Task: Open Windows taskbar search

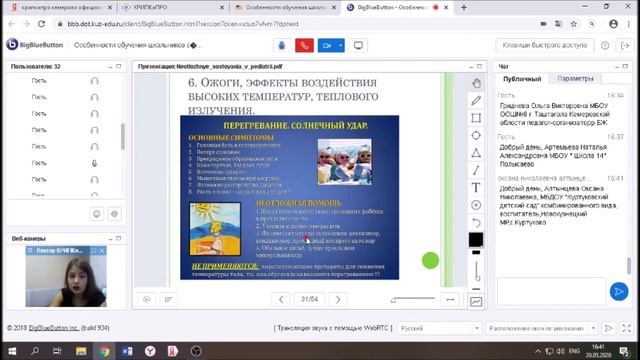Action: tap(35, 351)
